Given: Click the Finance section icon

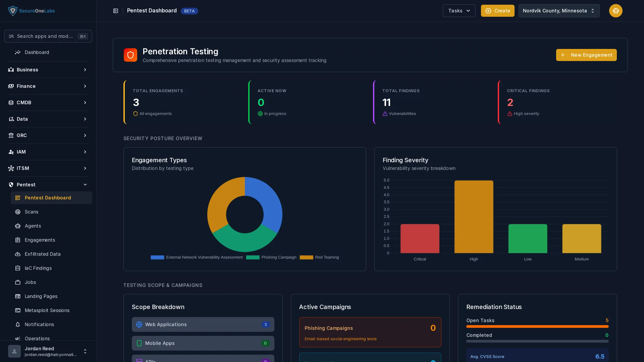Looking at the screenshot, I should coord(11,86).
